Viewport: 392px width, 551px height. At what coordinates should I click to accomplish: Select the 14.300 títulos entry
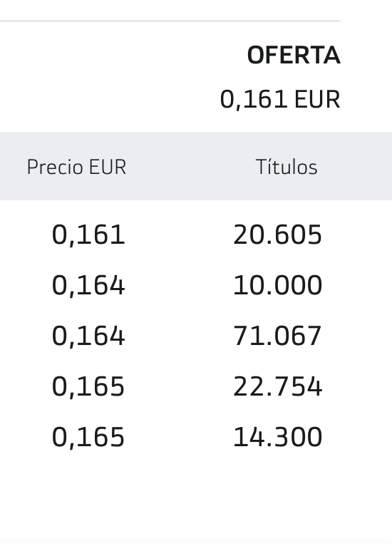click(x=277, y=437)
